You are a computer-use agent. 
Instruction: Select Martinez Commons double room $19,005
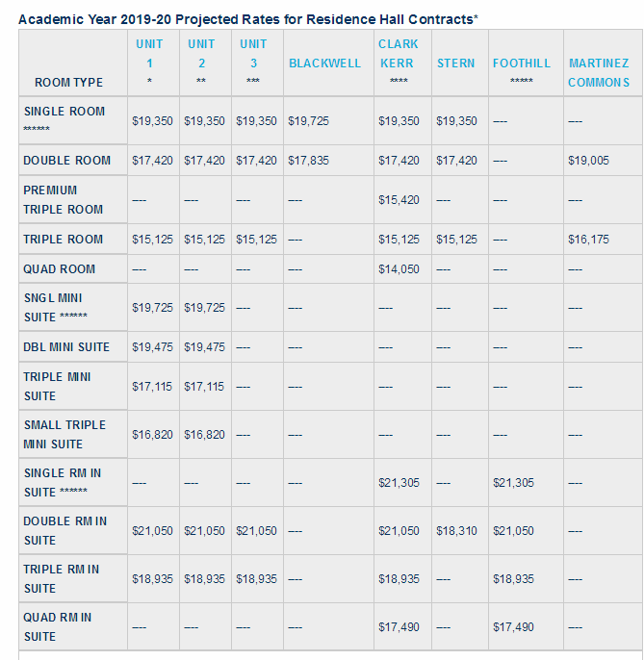[x=588, y=161]
